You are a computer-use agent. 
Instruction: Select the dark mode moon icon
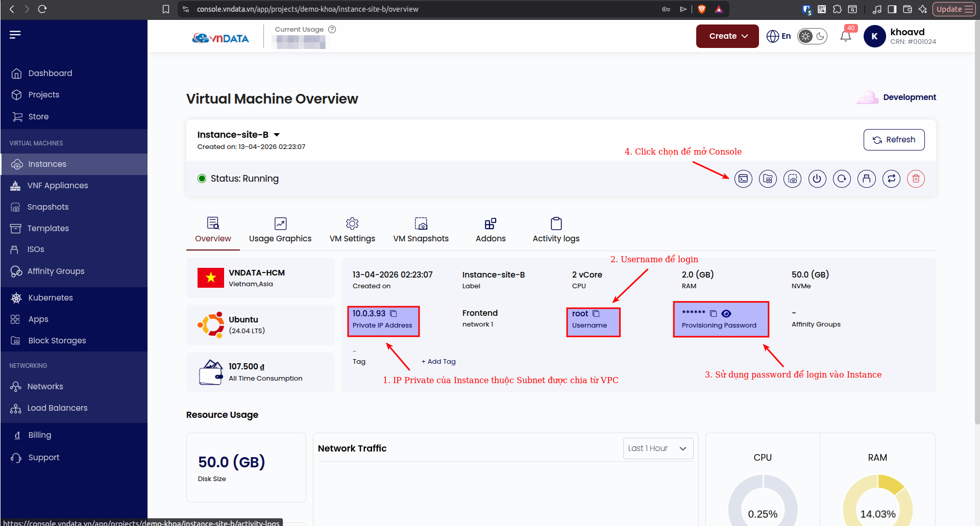tap(820, 36)
